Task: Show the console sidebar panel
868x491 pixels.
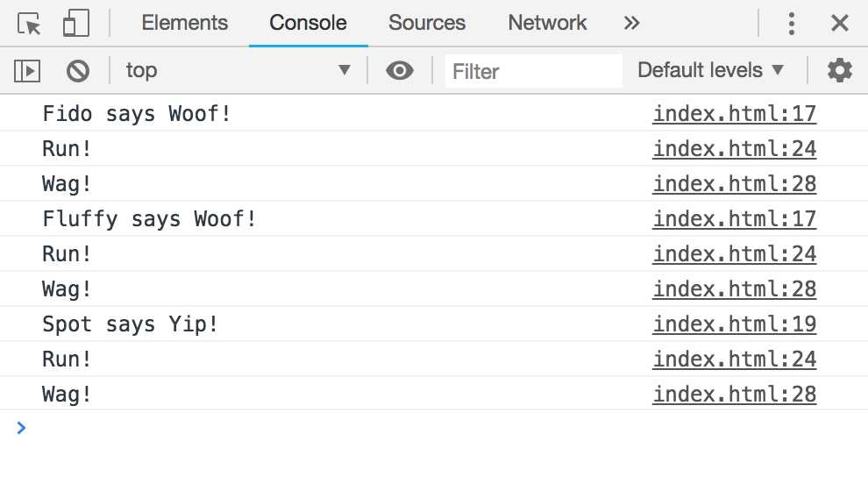Action: (29, 70)
